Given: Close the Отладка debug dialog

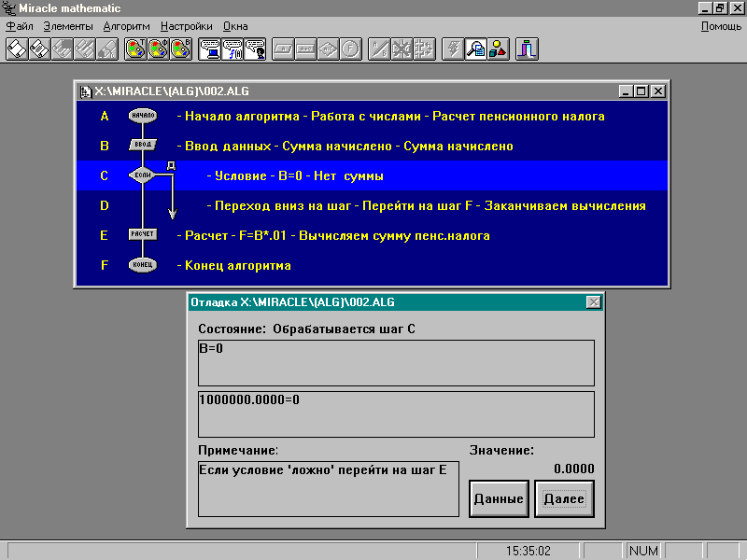Looking at the screenshot, I should tap(593, 301).
